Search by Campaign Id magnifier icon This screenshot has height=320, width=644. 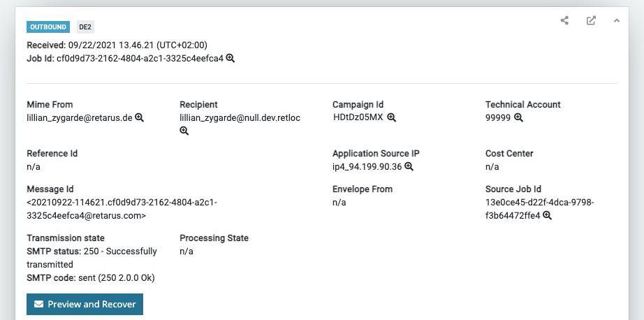point(392,117)
